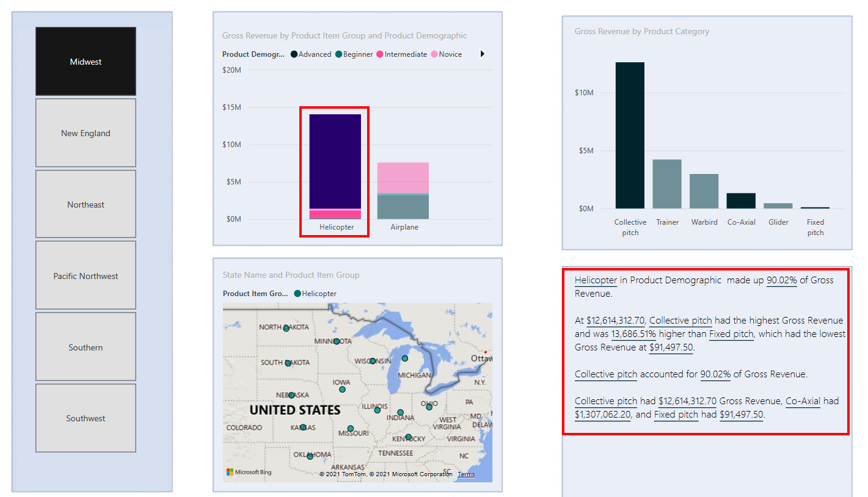Select the Northeast region button

86,205
